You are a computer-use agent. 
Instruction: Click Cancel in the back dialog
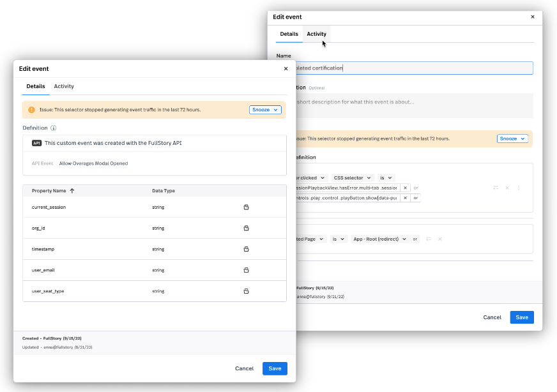point(492,317)
